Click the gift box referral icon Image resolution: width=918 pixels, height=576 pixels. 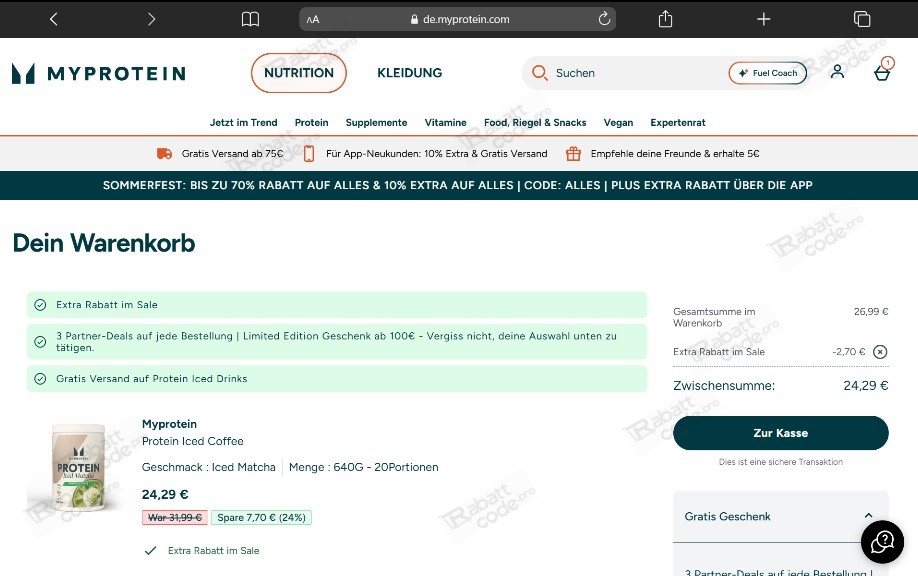click(x=573, y=153)
